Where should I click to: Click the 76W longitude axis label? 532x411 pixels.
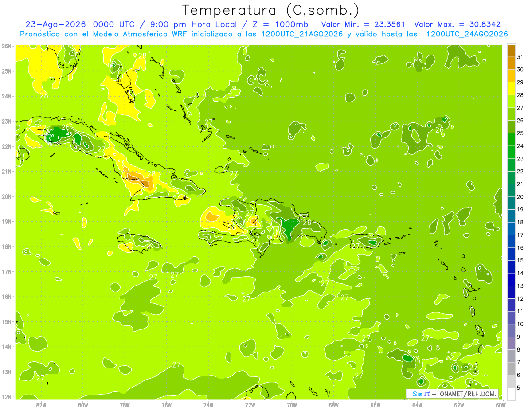pos(167,405)
